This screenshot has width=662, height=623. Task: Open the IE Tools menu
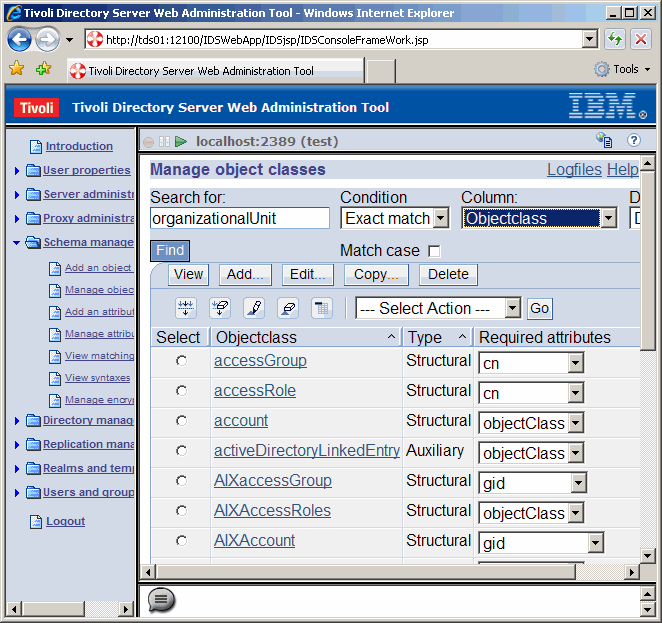[624, 69]
